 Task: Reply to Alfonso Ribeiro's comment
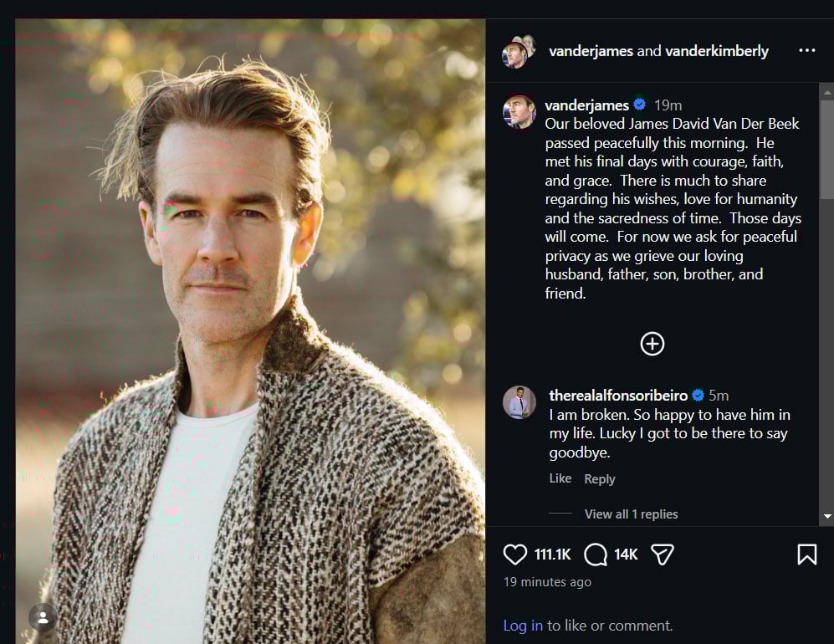point(599,478)
